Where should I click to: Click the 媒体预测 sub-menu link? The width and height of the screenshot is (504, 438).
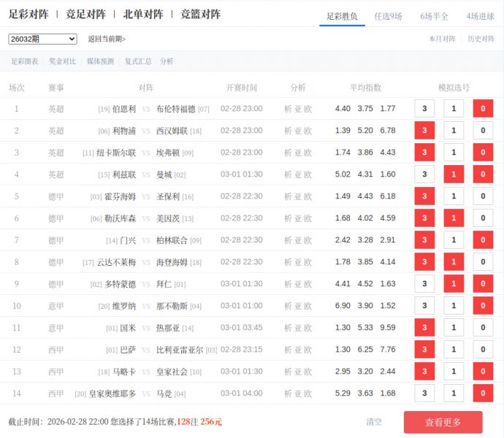click(100, 61)
